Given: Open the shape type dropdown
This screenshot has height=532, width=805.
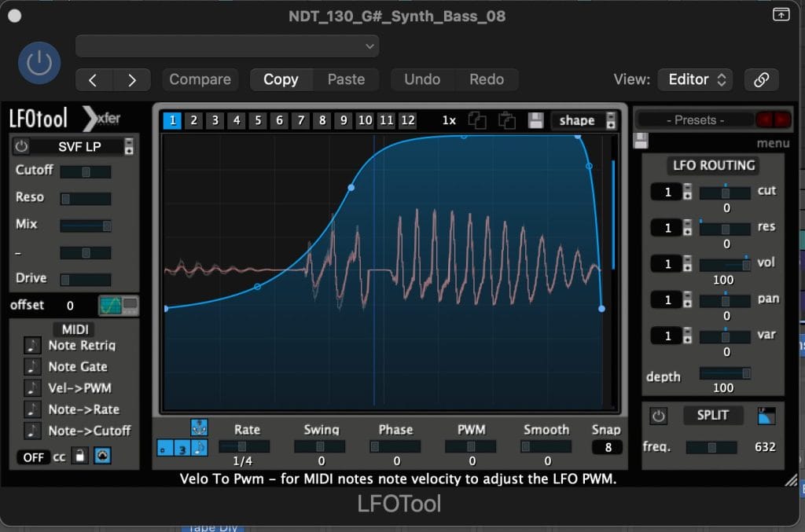Looking at the screenshot, I should 584,120.
